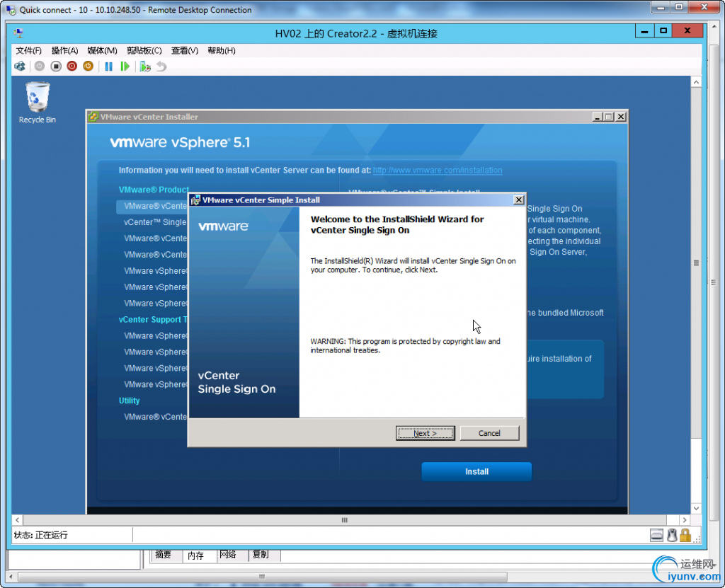Click the Utility section heading
The height and width of the screenshot is (588, 725).
(x=129, y=400)
